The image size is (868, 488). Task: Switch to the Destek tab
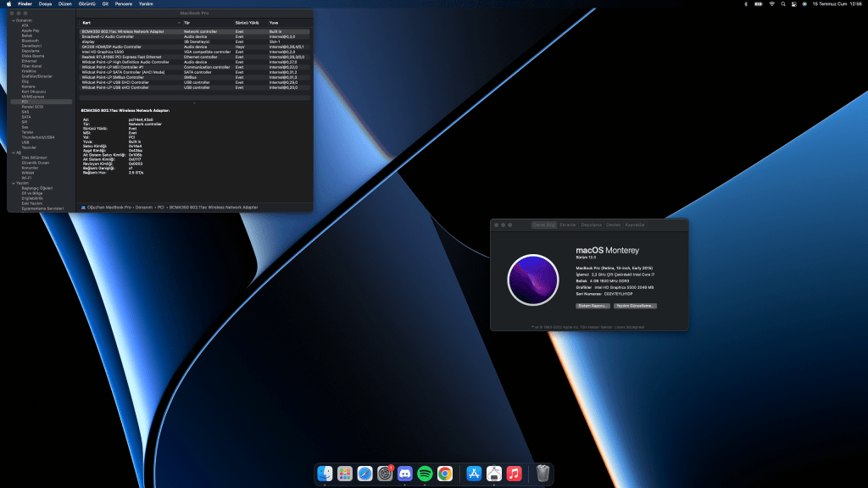(x=614, y=225)
